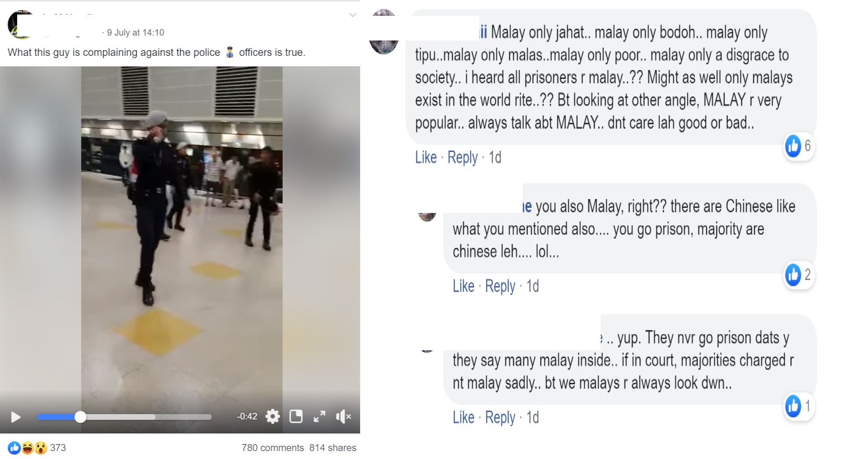Play the video with the play button
868x459 pixels.
point(16,417)
